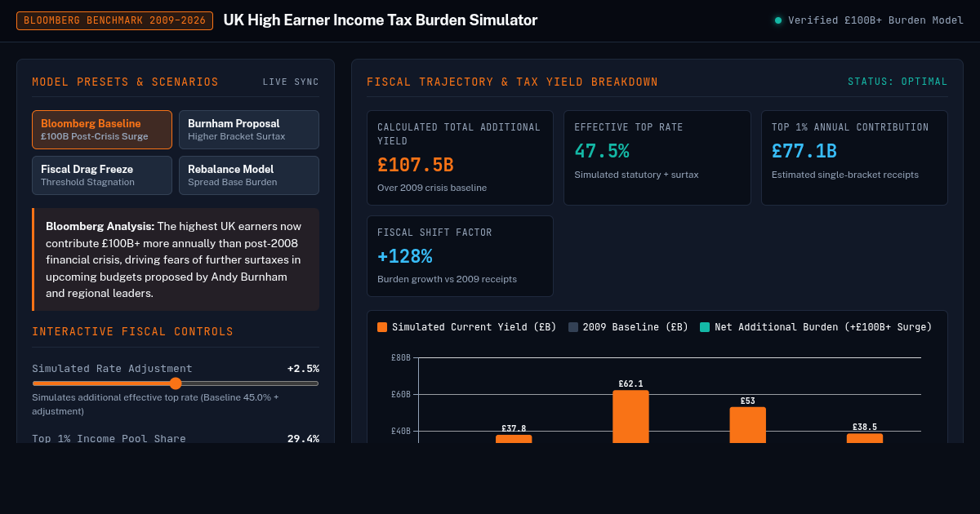Select the Bloomberg Baseline preset

click(102, 130)
